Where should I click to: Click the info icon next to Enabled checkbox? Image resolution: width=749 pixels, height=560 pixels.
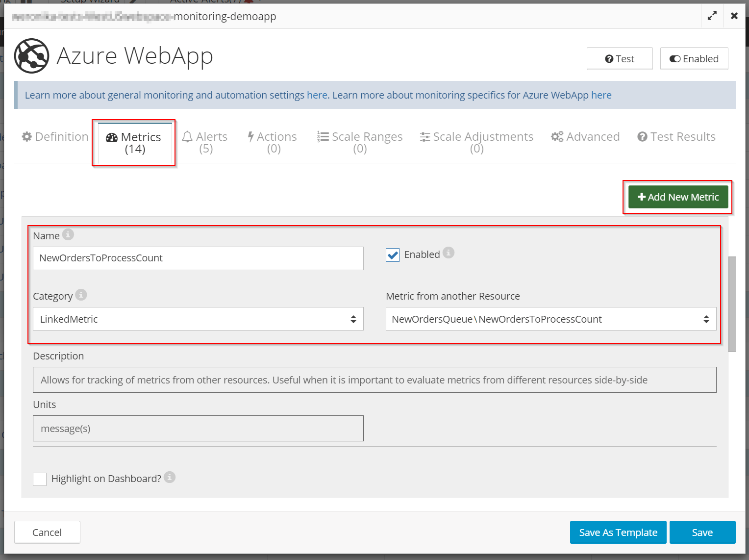(449, 253)
